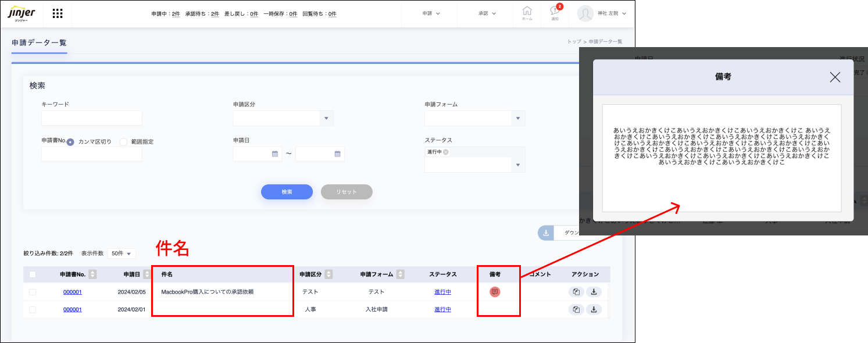868x343 pixels.
Task: Open the 申請 menu in header
Action: pyautogui.click(x=431, y=13)
